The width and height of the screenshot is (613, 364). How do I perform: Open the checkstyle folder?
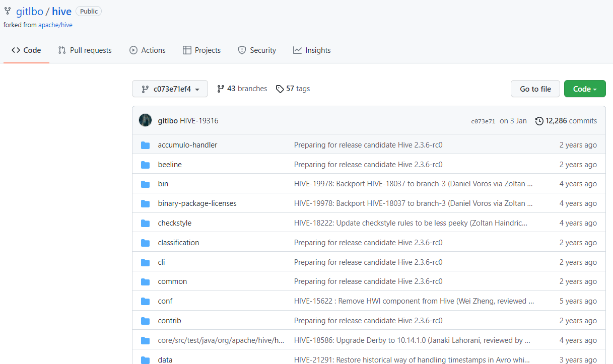(x=175, y=223)
